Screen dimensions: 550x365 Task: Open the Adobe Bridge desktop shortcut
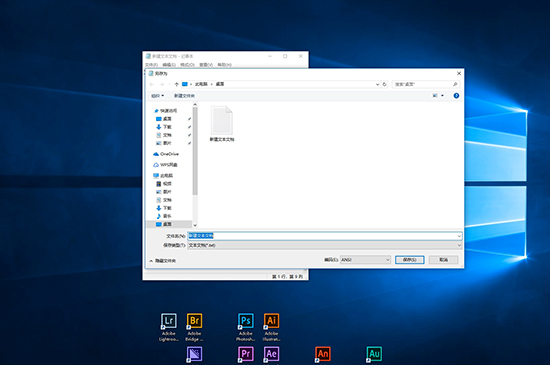coord(194,327)
